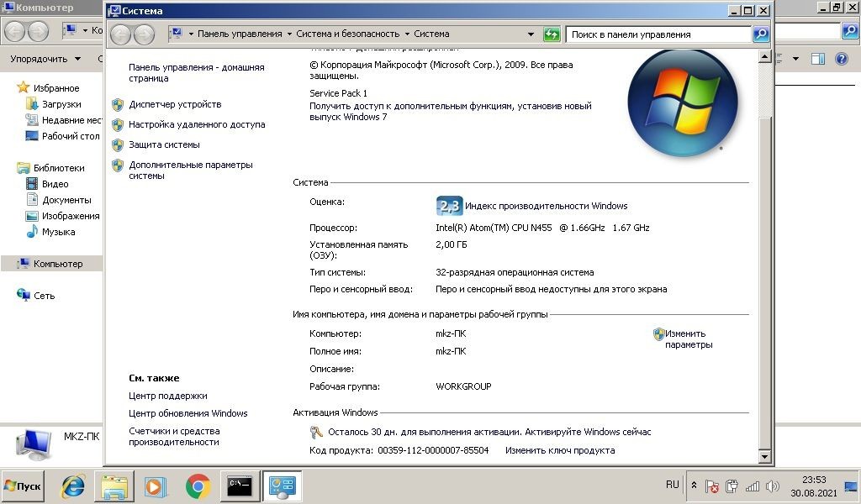Click RU language indicator in tray
Screen dimensions: 861x504
tap(672, 485)
